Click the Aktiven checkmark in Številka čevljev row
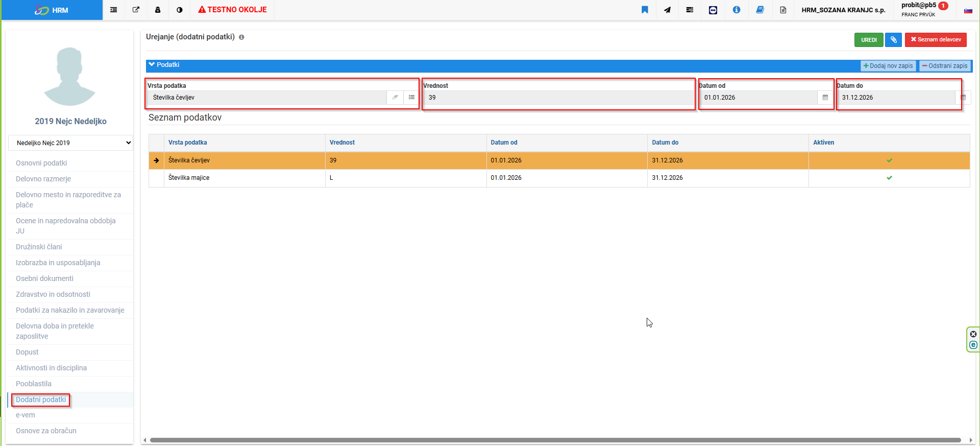 coord(889,160)
